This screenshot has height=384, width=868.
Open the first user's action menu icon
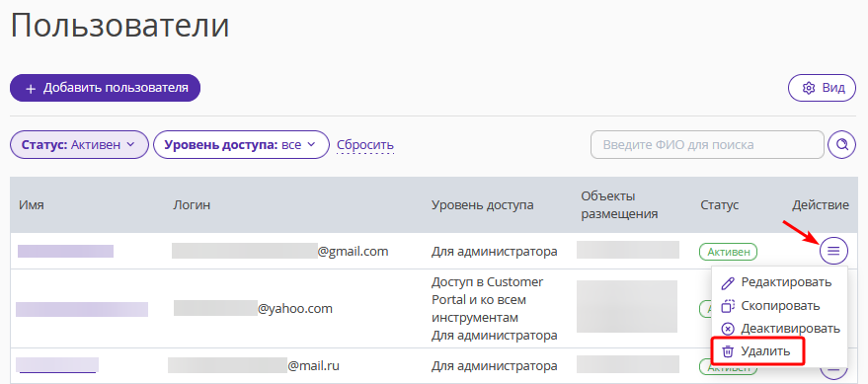pyautogui.click(x=833, y=251)
